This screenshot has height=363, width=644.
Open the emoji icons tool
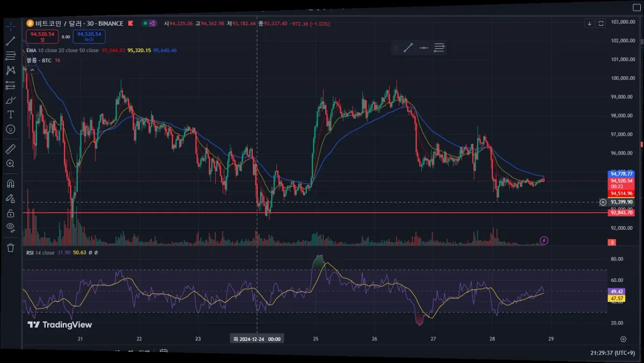[x=10, y=129]
